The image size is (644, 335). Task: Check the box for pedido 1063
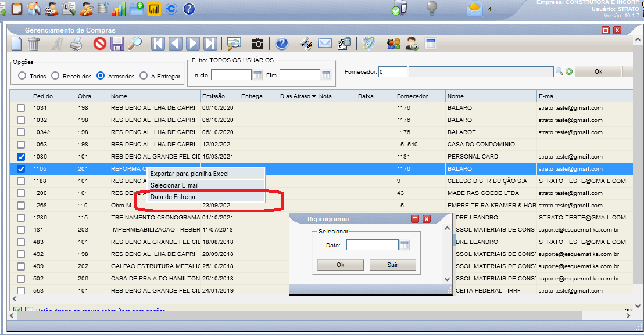click(21, 145)
